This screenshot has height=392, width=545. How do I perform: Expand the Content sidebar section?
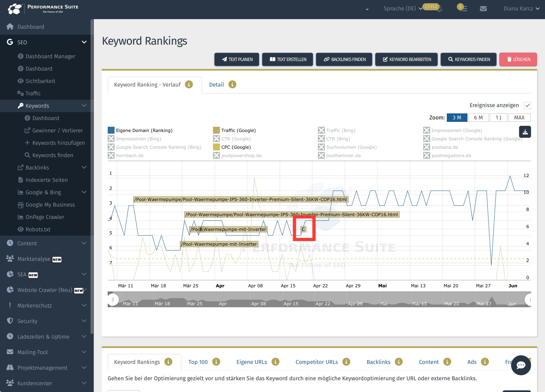pyautogui.click(x=84, y=243)
